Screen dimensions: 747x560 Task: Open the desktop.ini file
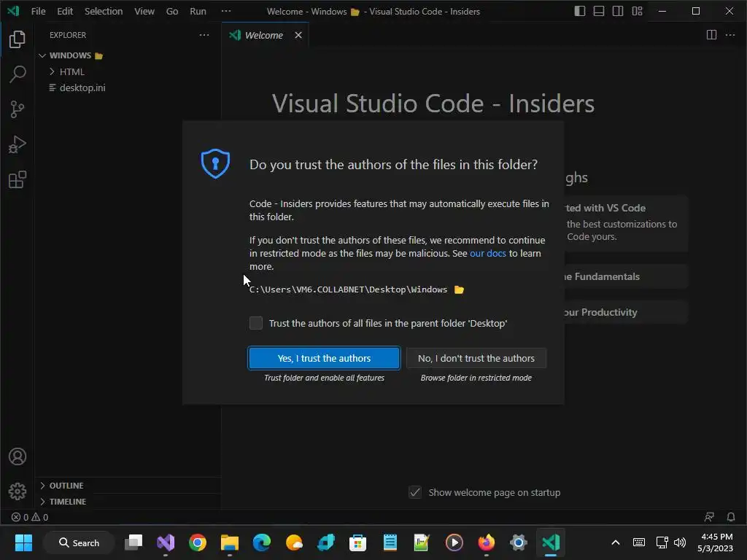[128, 87]
